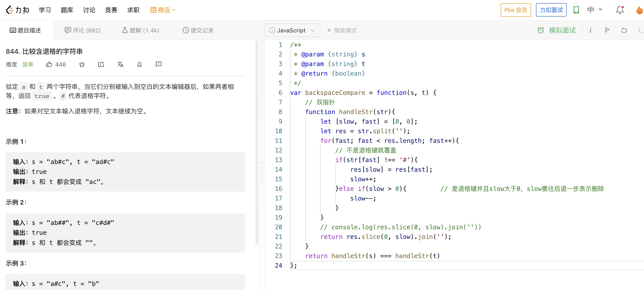Screen dimensions: 644x290
Task: Like the problem with thumbs-up icon
Action: pos(49,65)
